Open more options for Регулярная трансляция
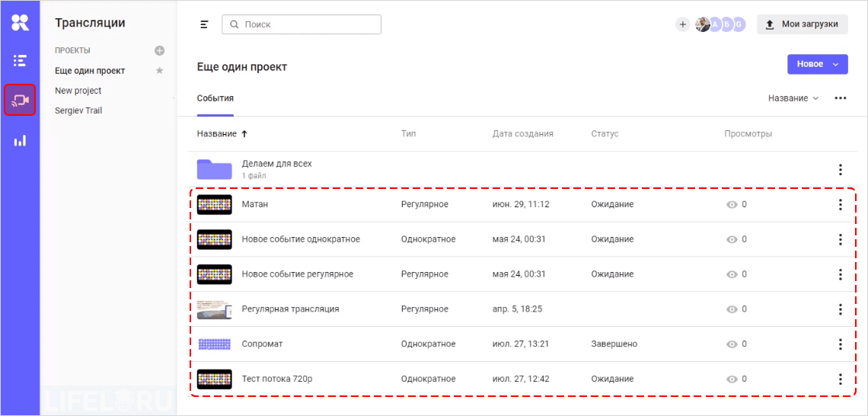 pos(841,309)
